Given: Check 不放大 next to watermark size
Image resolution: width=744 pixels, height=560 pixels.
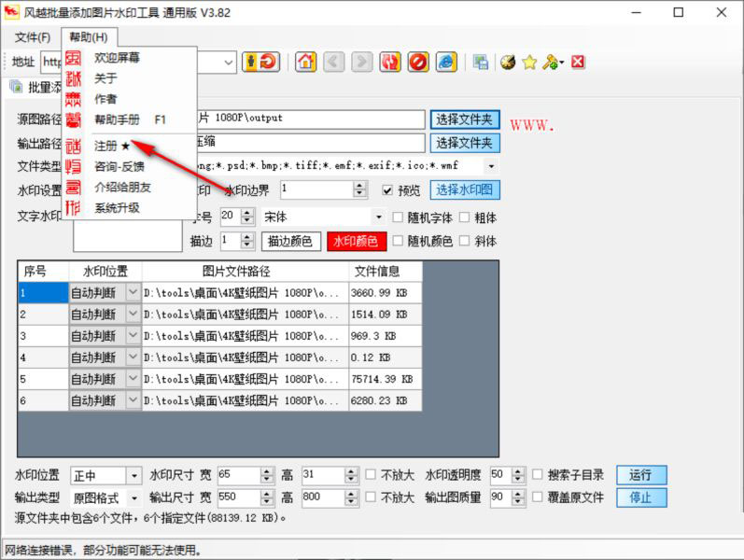Looking at the screenshot, I should coord(371,474).
